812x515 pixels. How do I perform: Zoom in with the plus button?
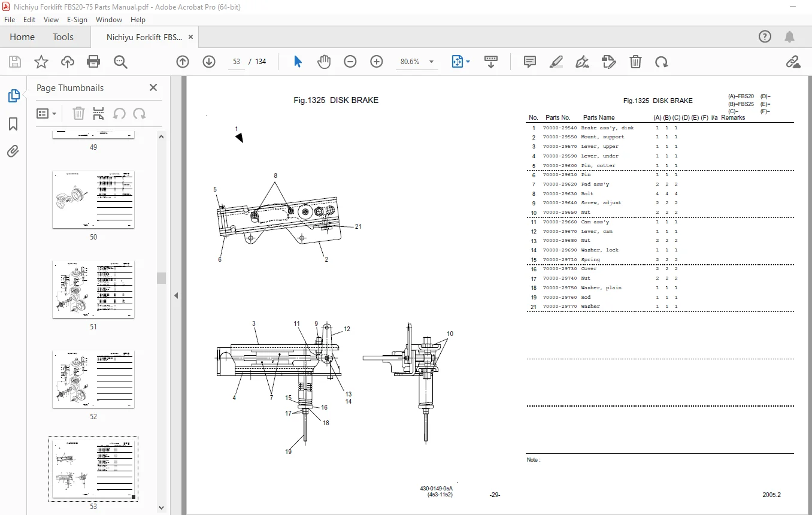(x=377, y=62)
